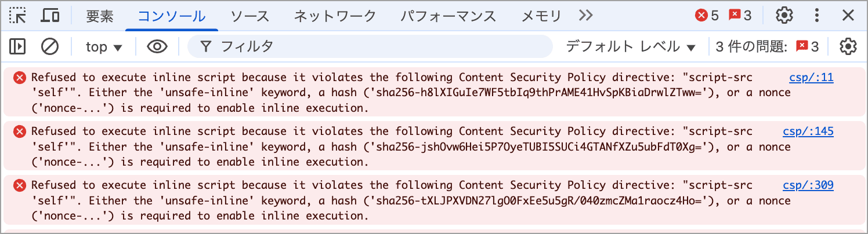Open the パフォーマンス tab
This screenshot has height=234, width=868.
tap(449, 16)
